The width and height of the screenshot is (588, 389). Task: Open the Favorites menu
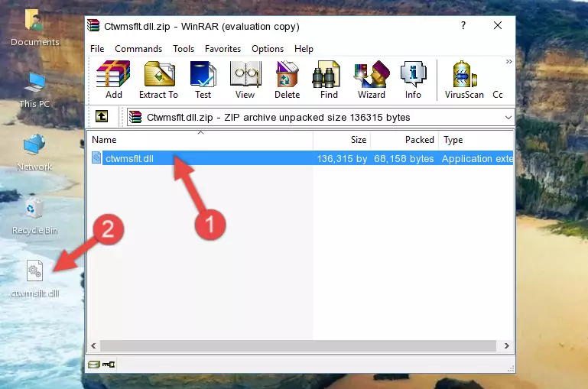pos(223,49)
